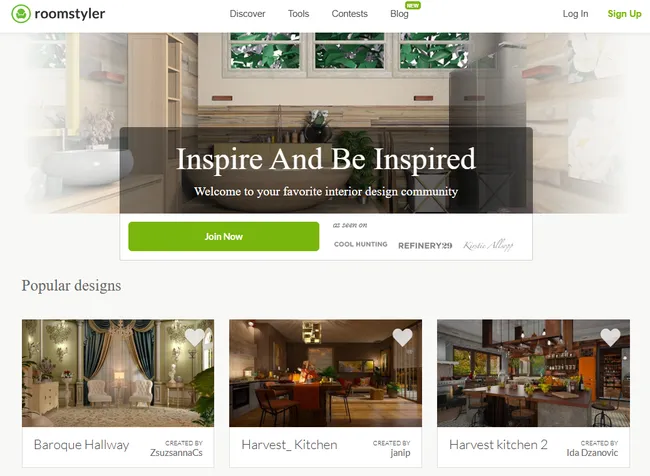
Task: Open the Tools menu
Action: tap(298, 14)
